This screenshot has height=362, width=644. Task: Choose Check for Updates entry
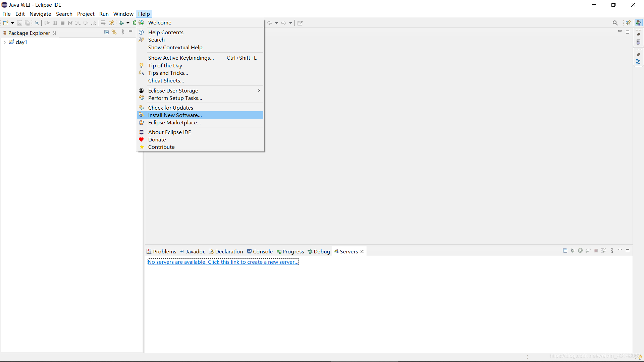(x=170, y=108)
